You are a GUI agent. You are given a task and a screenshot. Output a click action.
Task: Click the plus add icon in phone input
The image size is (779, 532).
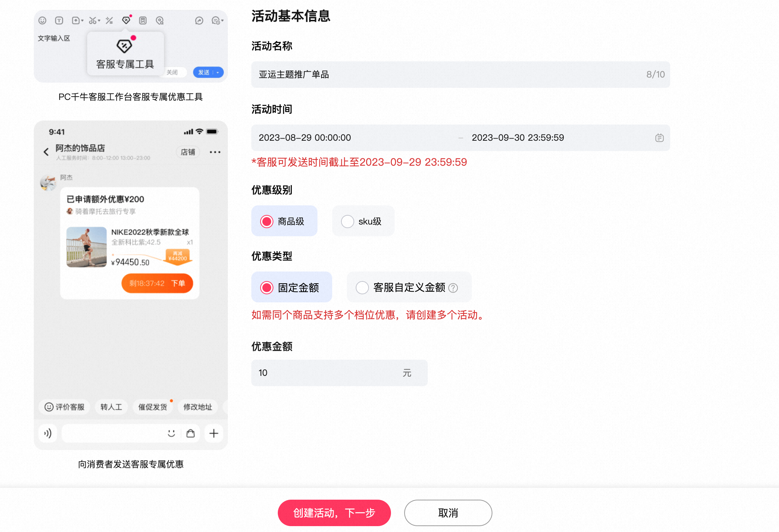[214, 434]
